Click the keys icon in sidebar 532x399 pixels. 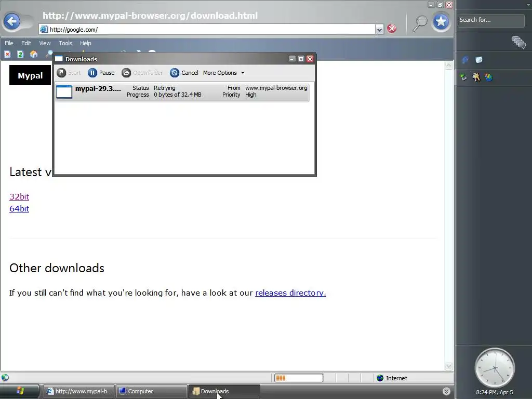click(476, 77)
